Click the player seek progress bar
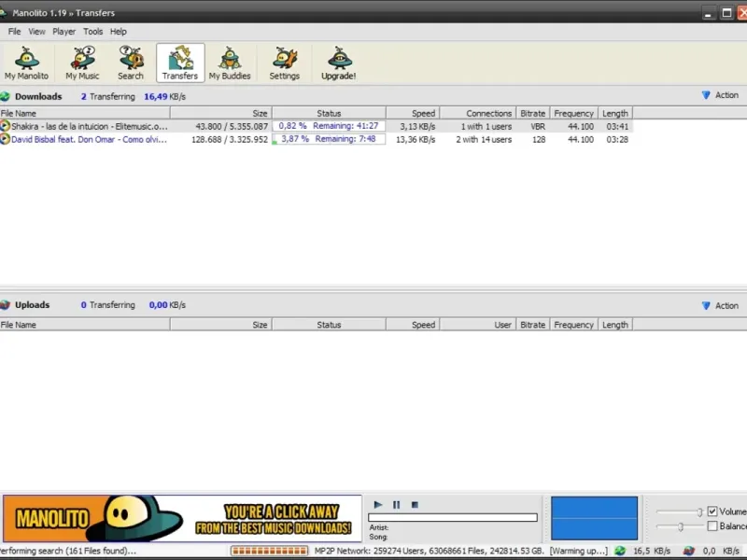Image resolution: width=747 pixels, height=560 pixels. (453, 517)
